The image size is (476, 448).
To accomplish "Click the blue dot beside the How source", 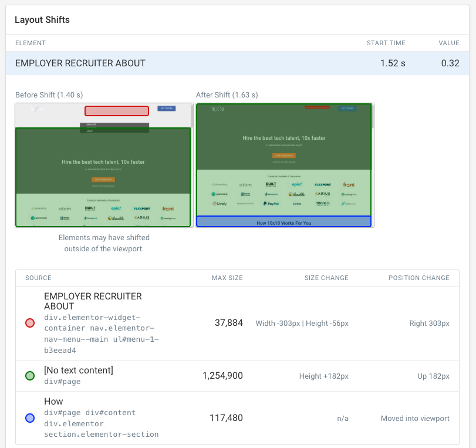I will 30,418.
